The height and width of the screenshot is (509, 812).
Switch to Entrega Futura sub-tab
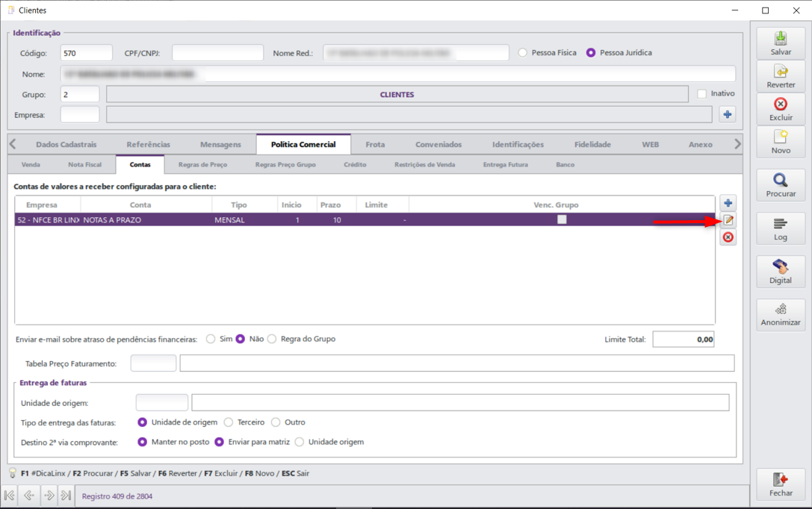pyautogui.click(x=506, y=164)
